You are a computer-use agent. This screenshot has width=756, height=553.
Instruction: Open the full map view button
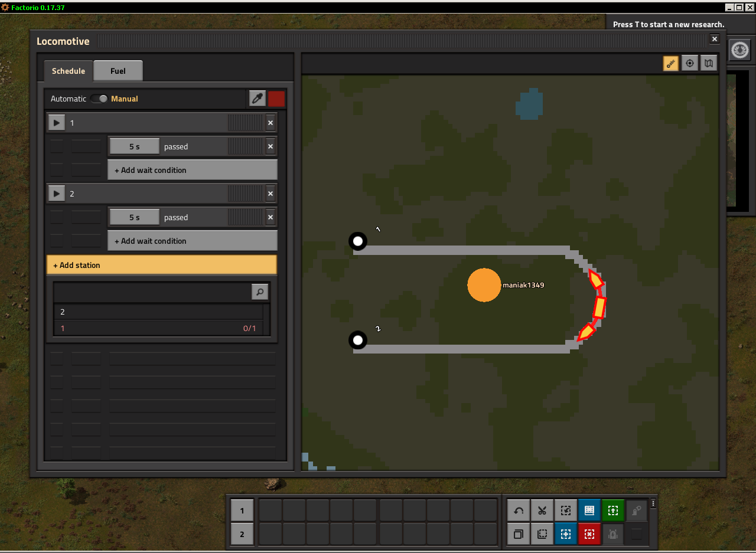[x=709, y=63]
